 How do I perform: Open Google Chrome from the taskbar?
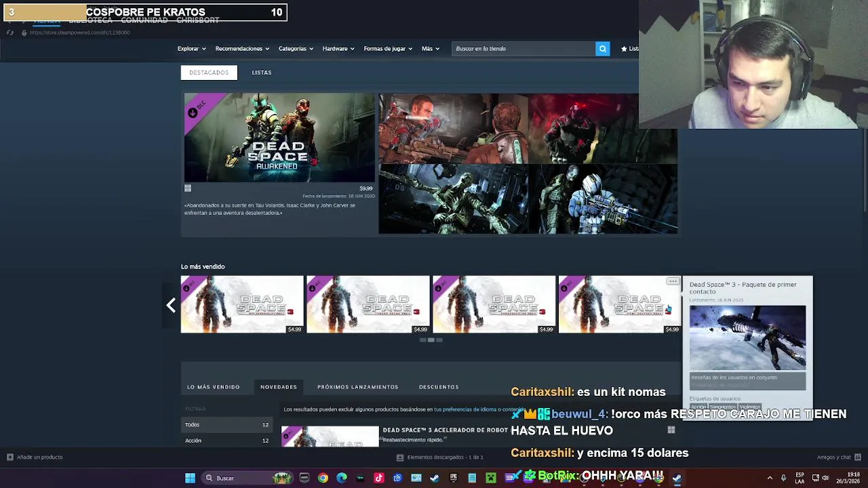point(323,478)
